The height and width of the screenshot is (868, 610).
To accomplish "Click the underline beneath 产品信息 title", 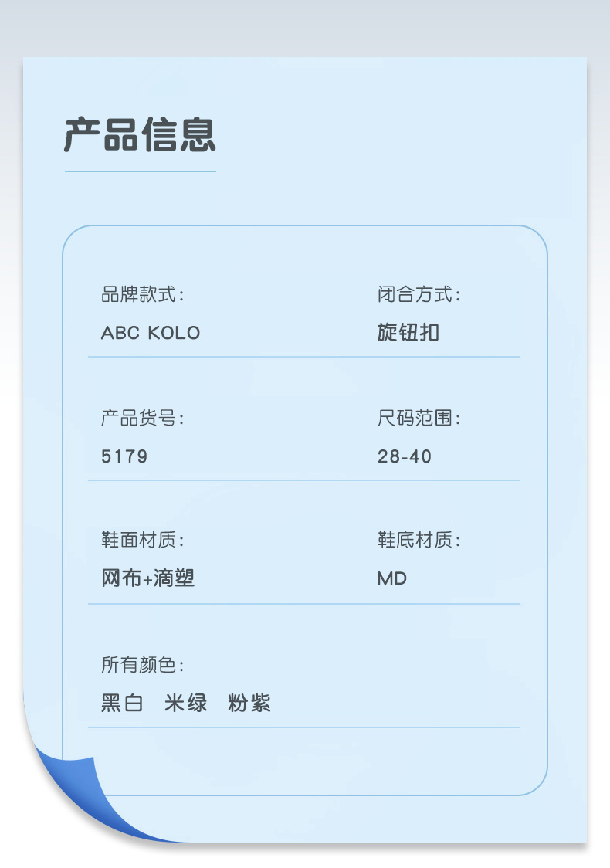I will (x=140, y=171).
